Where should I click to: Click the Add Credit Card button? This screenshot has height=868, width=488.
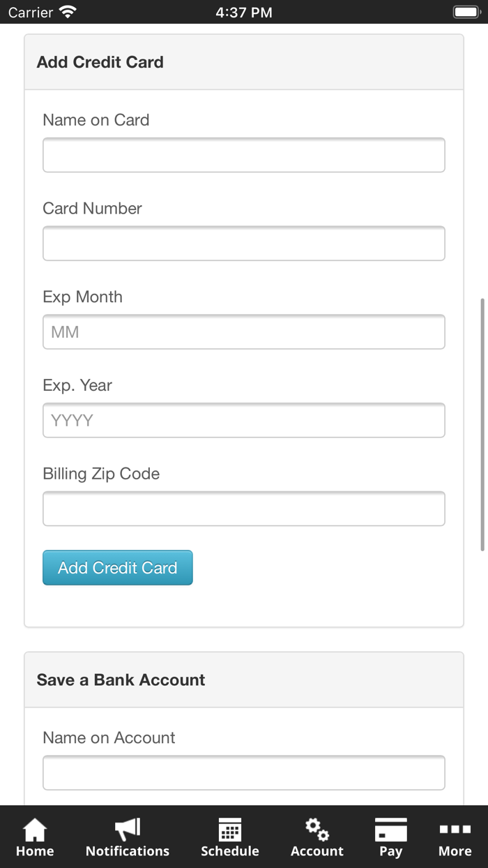tap(118, 568)
